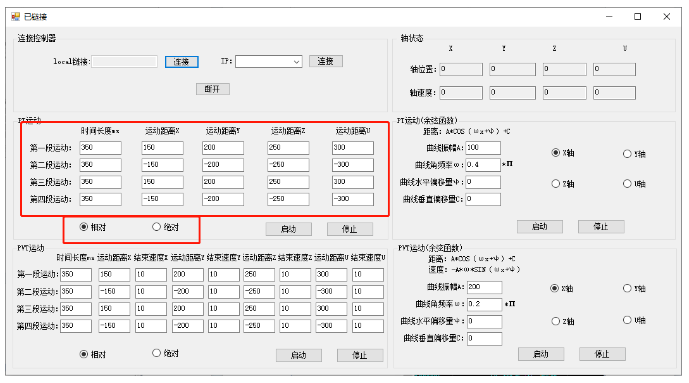Choose Z轴 in PT运动(余弦函数) panel
This screenshot has width=689, height=383.
click(x=563, y=184)
